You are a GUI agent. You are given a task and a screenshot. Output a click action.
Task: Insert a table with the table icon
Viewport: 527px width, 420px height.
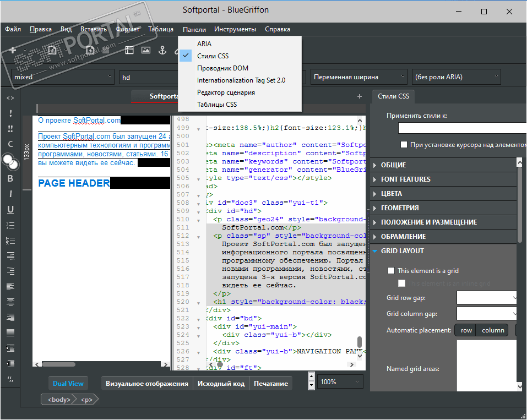point(129,51)
